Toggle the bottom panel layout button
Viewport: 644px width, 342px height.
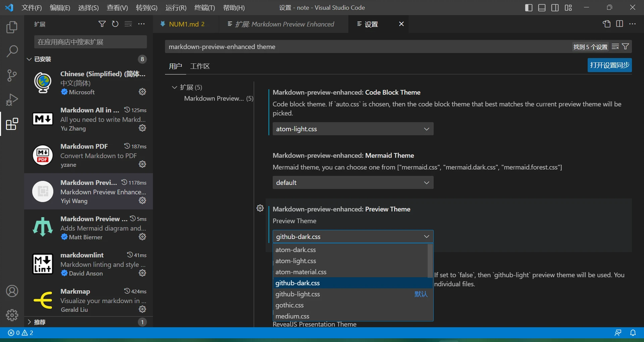point(541,8)
